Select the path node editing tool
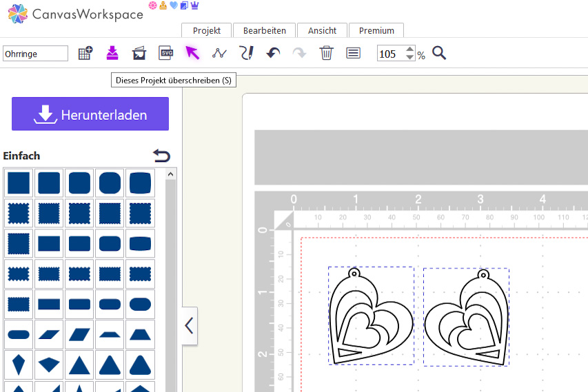The image size is (588, 392). coord(219,53)
